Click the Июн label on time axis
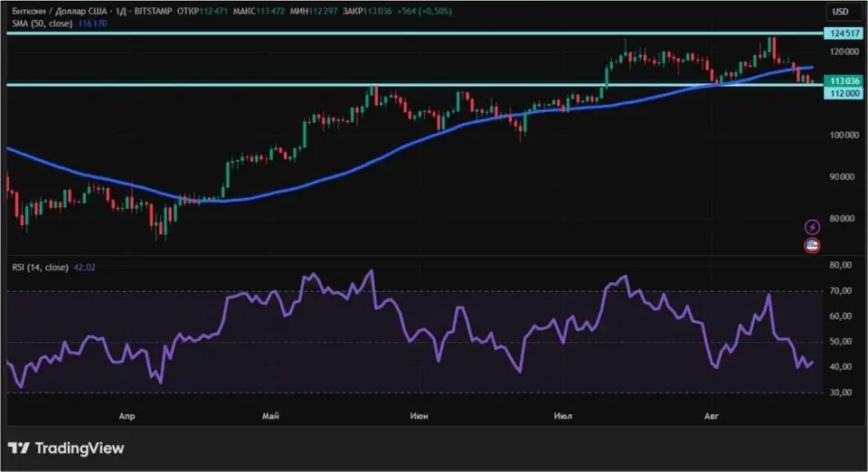This screenshot has height=472, width=868. coord(419,416)
